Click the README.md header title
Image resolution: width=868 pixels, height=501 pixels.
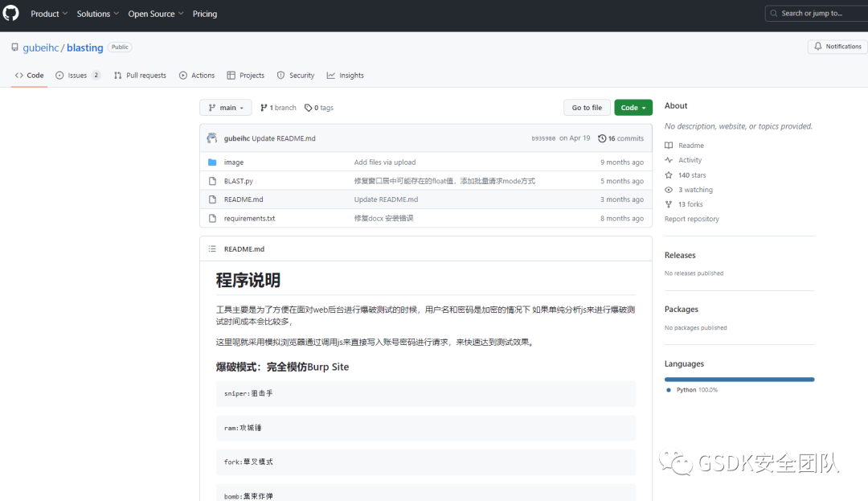(244, 249)
